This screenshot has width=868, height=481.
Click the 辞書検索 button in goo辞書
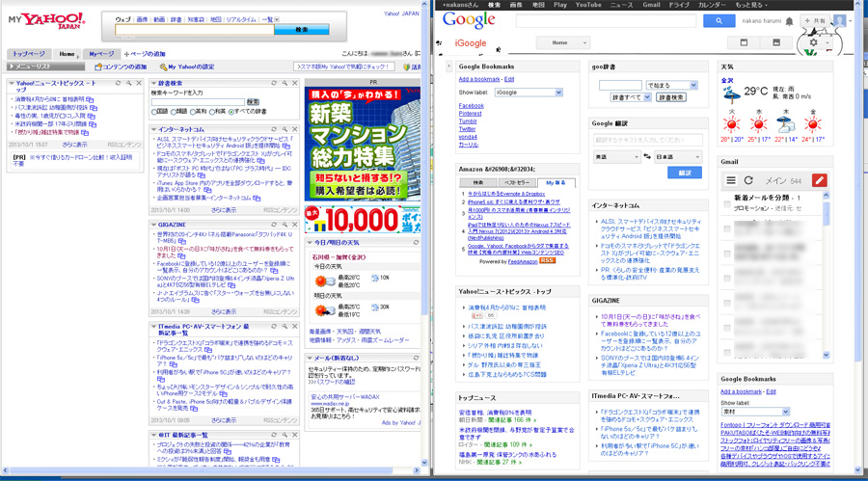pyautogui.click(x=670, y=97)
